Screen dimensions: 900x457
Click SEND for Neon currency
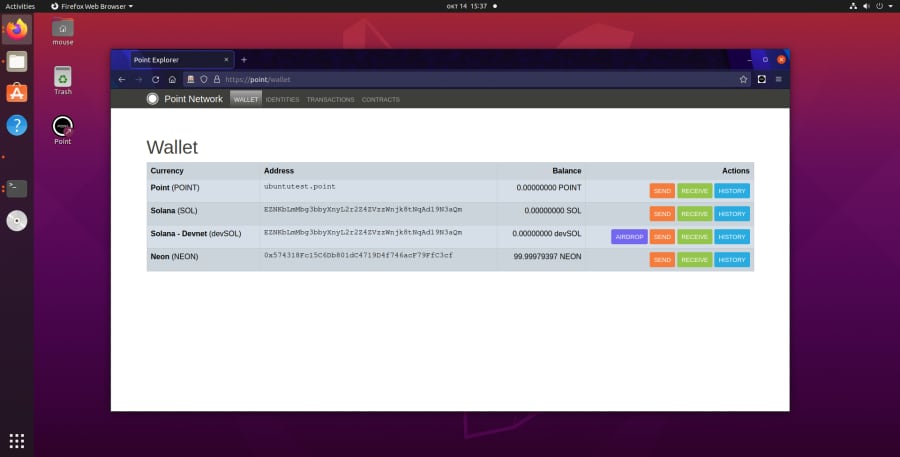[662, 260]
